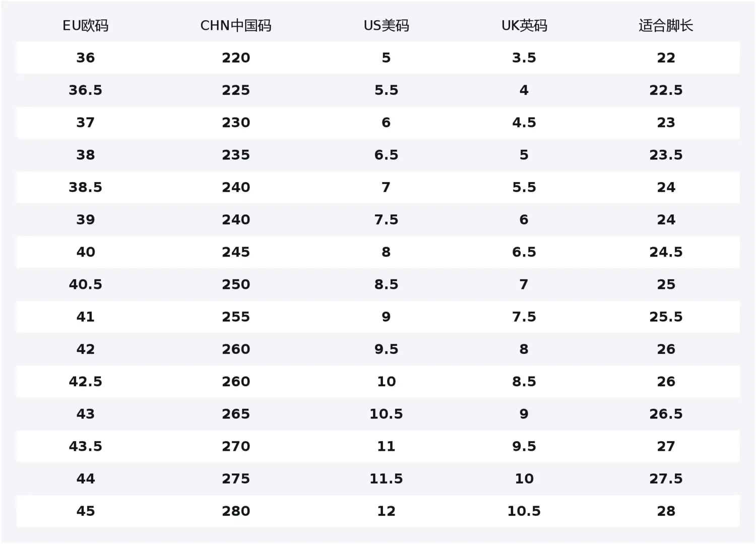Viewport: 756px width, 544px height.
Task: Click EU size 45 cell
Action: 85,511
